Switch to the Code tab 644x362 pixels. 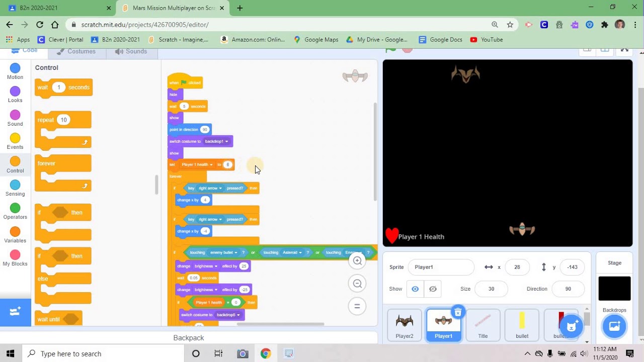[24, 51]
